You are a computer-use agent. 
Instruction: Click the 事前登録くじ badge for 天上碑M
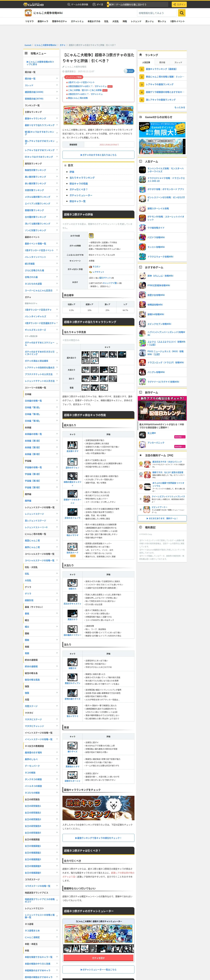(x=180, y=437)
